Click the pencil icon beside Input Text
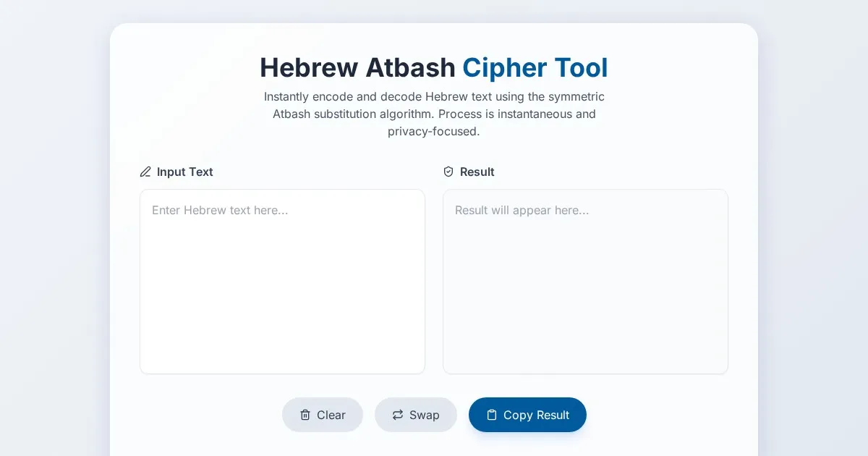The height and width of the screenshot is (456, 868). pos(145,172)
